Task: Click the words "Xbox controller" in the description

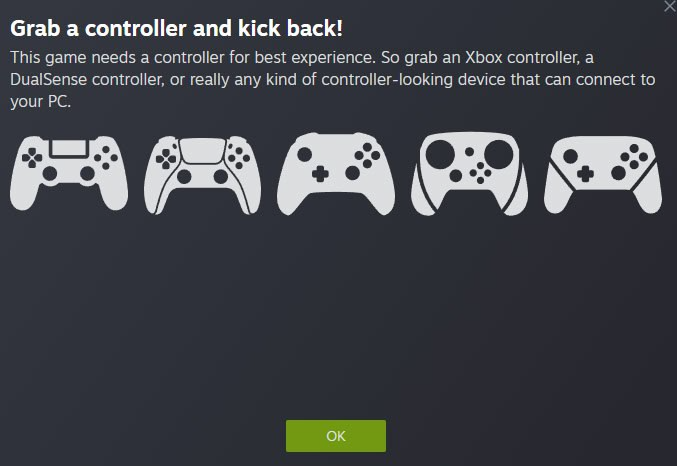Action: point(521,57)
